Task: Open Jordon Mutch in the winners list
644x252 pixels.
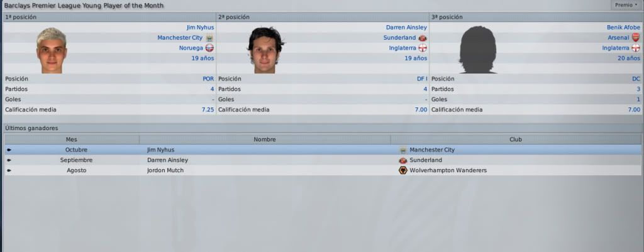Action: click(165, 170)
